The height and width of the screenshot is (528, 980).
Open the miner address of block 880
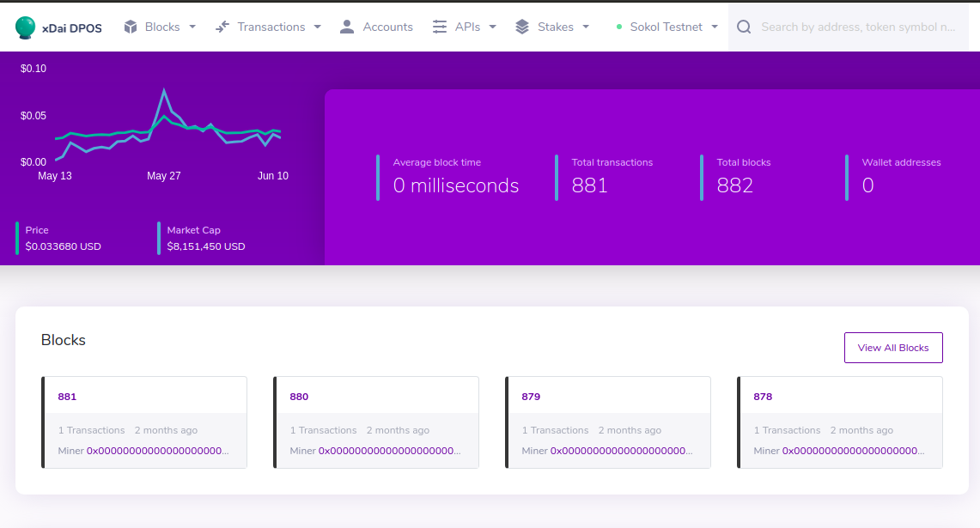pos(389,451)
